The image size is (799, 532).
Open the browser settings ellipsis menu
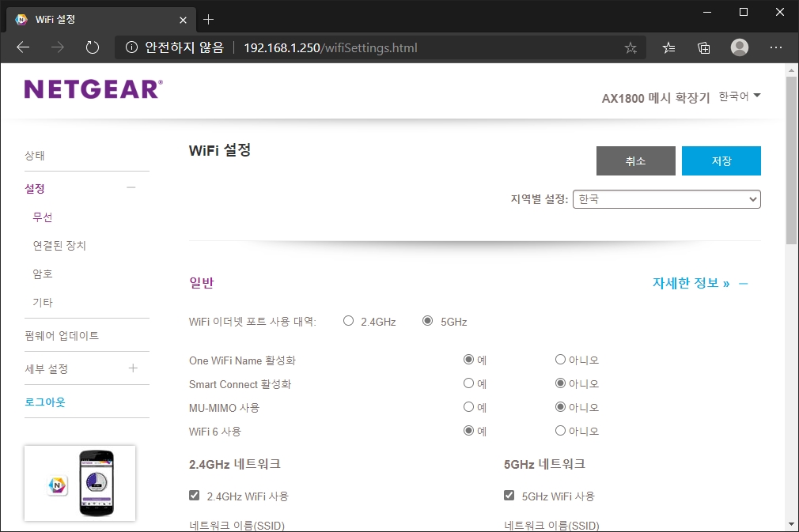click(x=775, y=47)
